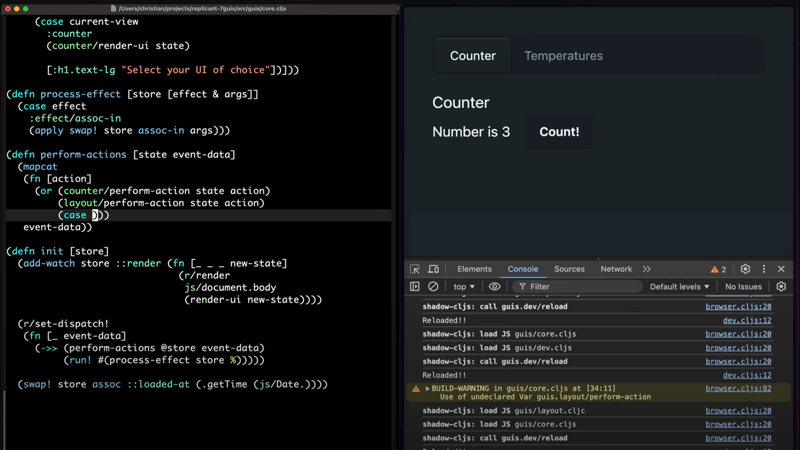Click the live expression eye icon
The height and width of the screenshot is (450, 800).
click(x=494, y=287)
